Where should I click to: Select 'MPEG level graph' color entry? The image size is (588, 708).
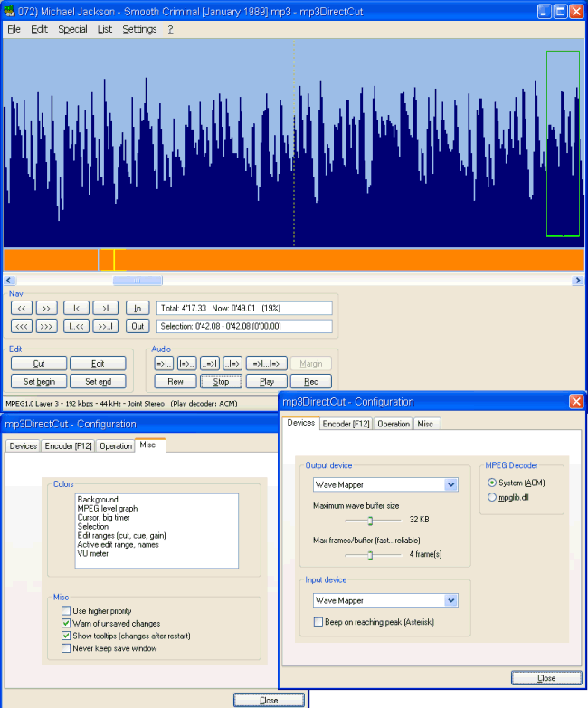point(108,509)
